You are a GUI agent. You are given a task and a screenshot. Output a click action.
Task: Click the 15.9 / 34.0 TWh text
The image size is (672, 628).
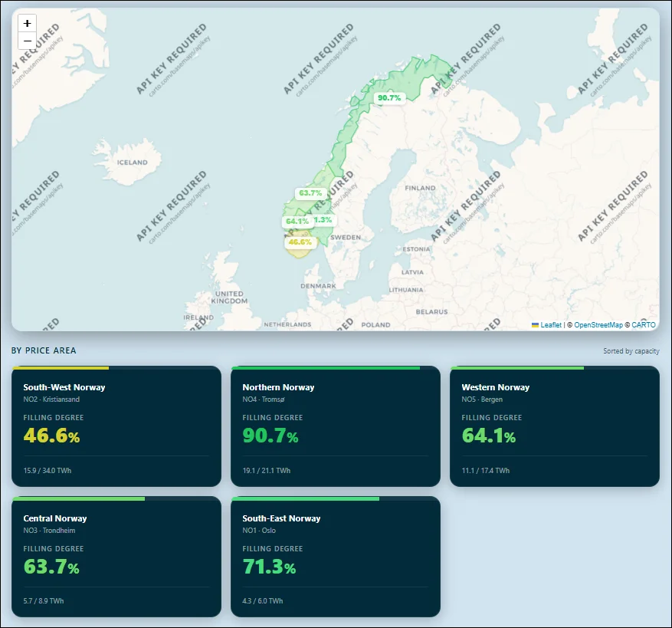pyautogui.click(x=48, y=471)
